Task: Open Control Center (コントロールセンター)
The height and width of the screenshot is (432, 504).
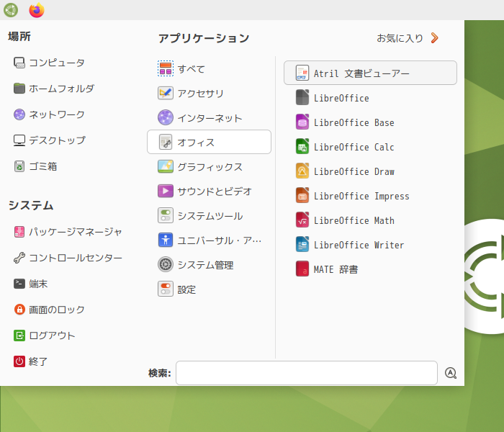Action: (x=68, y=258)
